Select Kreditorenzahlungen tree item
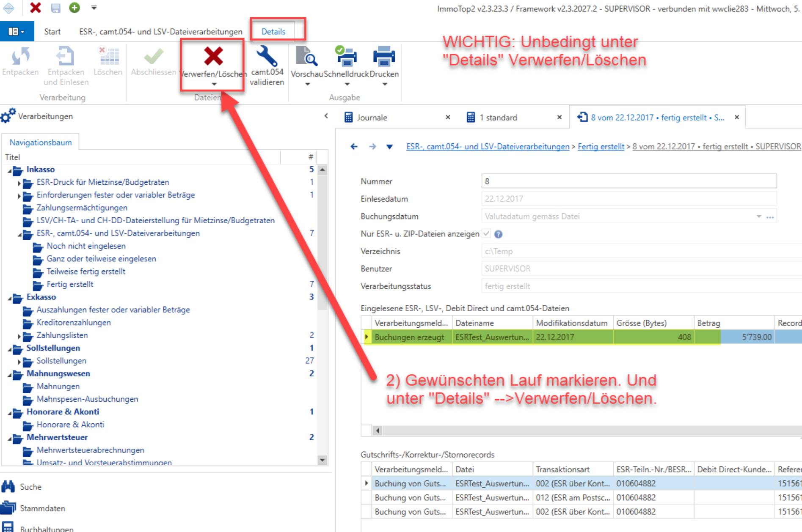 tap(74, 322)
